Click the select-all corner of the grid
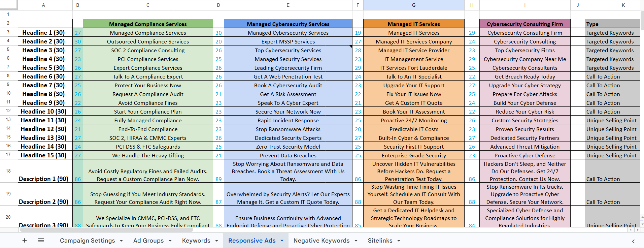644x248 pixels. pyautogui.click(x=9, y=5)
